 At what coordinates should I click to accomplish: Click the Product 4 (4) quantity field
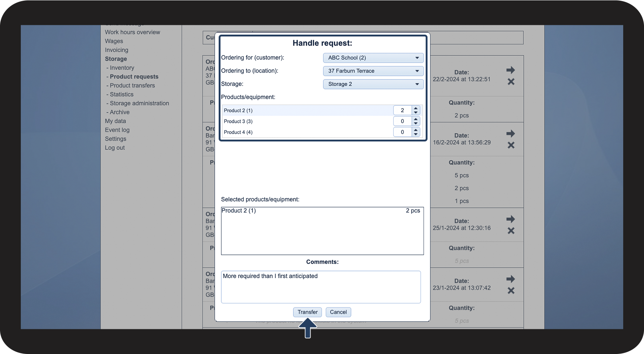click(403, 132)
